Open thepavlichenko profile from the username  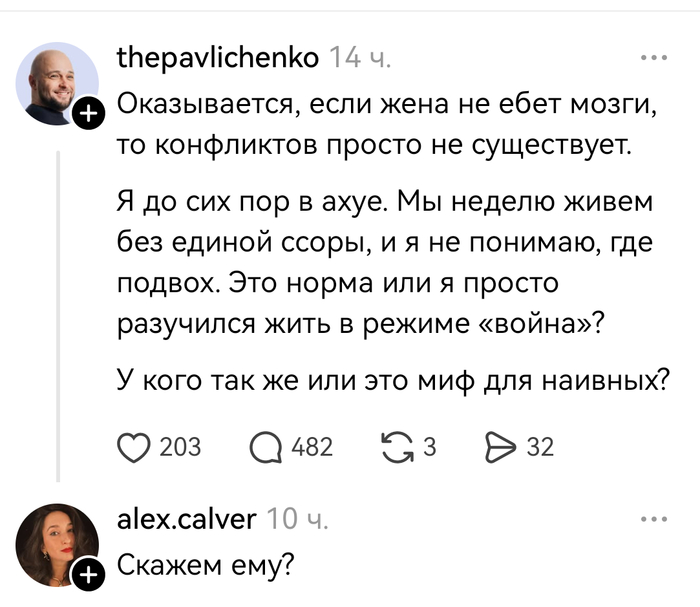(x=218, y=58)
